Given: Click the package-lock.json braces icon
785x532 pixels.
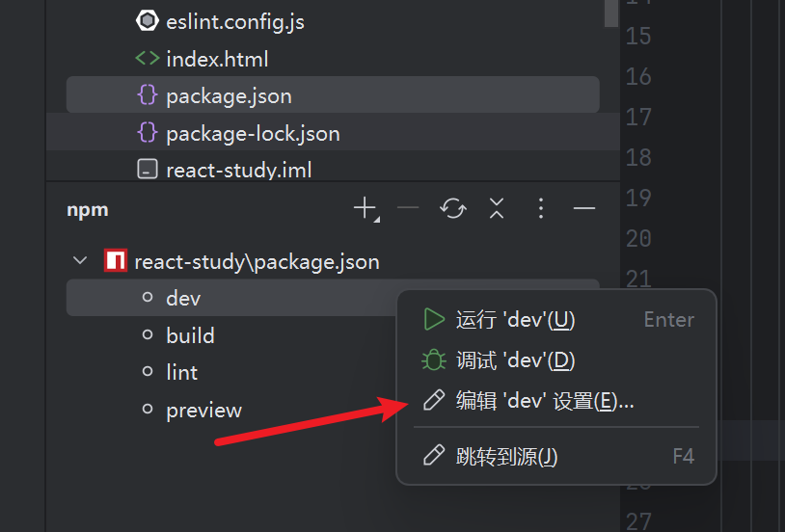Looking at the screenshot, I should click(x=148, y=133).
